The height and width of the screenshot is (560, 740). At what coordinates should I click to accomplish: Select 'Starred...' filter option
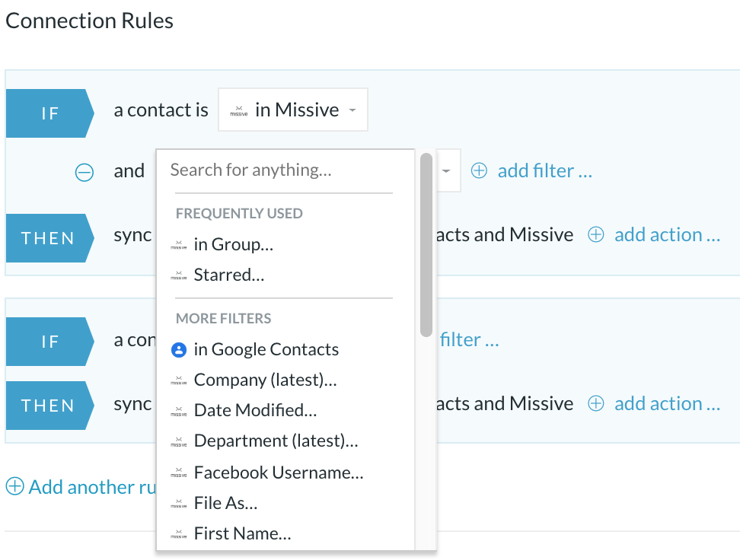(x=228, y=275)
